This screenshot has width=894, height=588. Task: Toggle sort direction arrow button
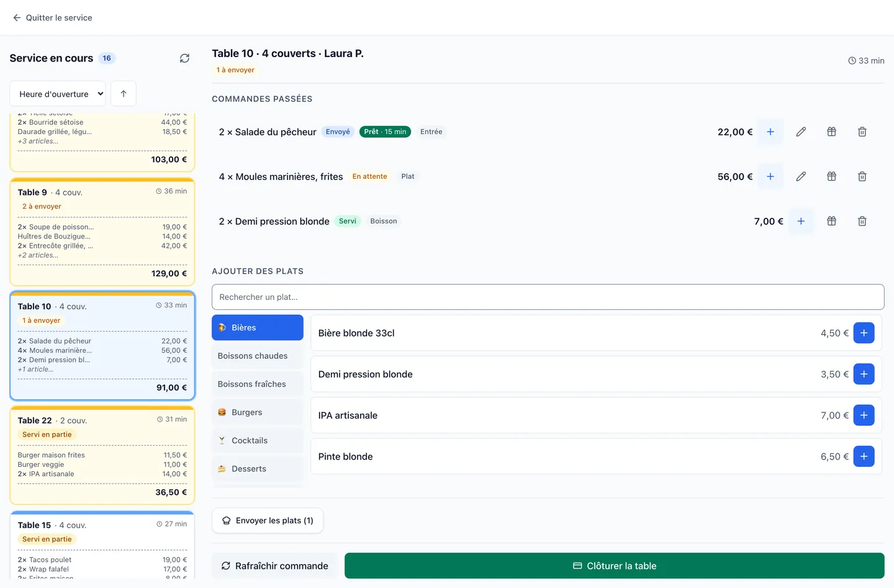124,94
